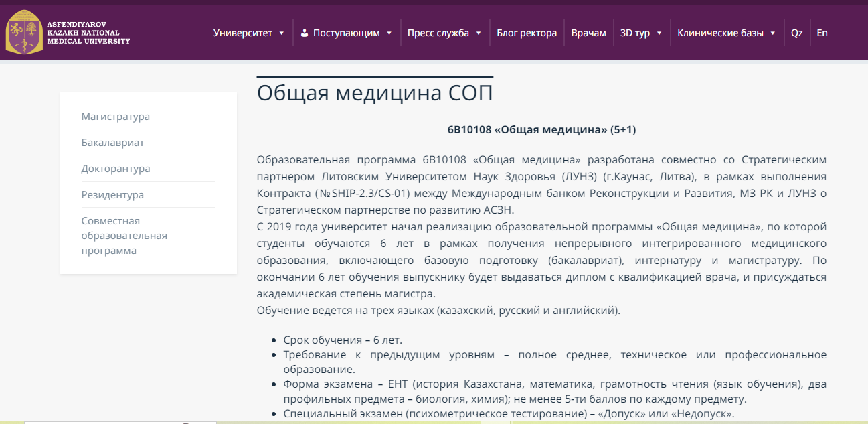Switch site language to En
Image resolution: width=868 pixels, height=424 pixels.
[x=822, y=31]
